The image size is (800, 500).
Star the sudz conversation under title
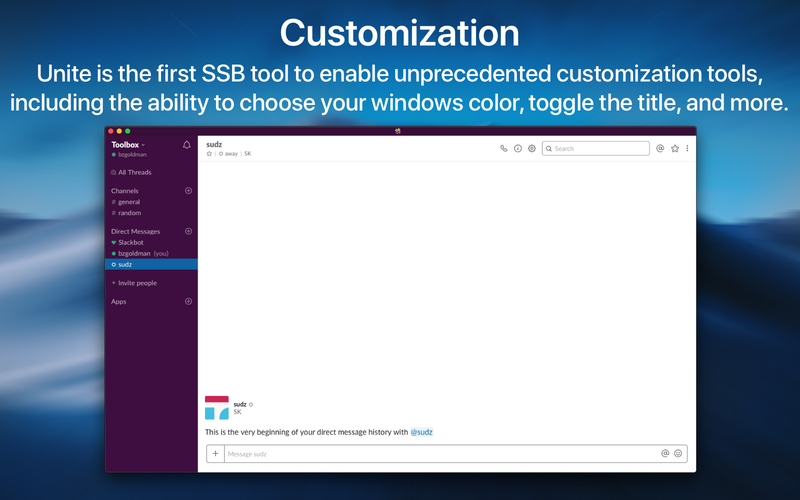[209, 154]
